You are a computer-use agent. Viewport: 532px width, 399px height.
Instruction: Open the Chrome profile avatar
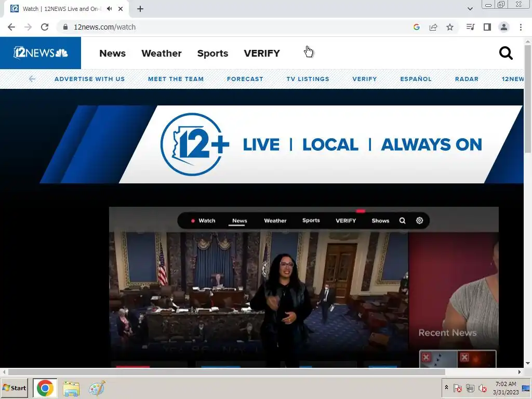504,27
